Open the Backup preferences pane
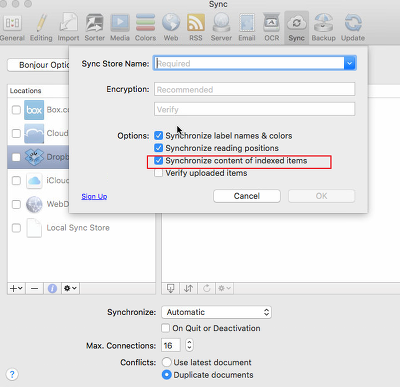 tap(323, 28)
